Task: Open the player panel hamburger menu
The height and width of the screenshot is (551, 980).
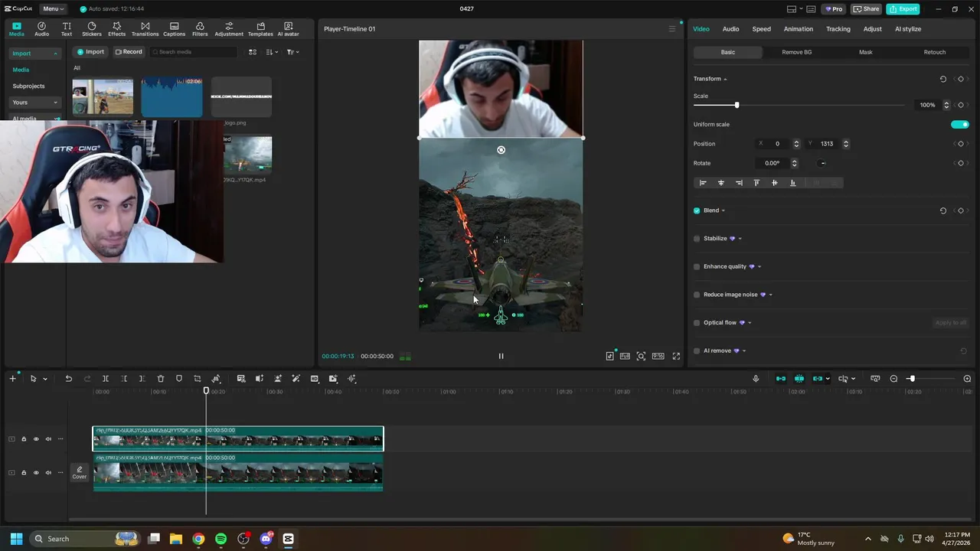Action: point(672,29)
